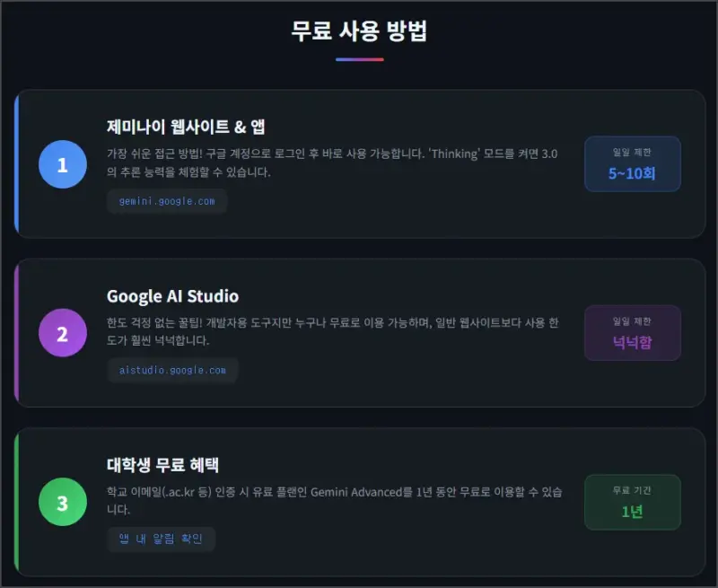
Task: Open the aistudio.google.com link
Action: point(172,370)
